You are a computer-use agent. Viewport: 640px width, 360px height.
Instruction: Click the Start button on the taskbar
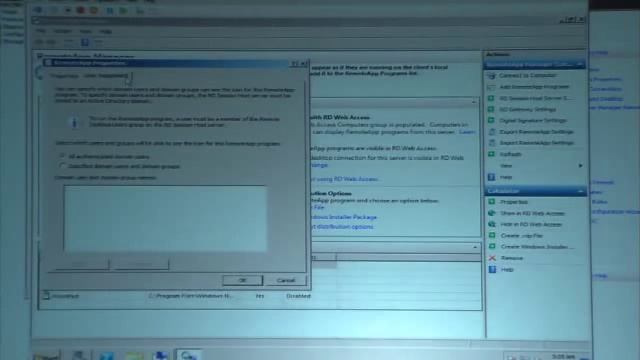tap(47, 356)
